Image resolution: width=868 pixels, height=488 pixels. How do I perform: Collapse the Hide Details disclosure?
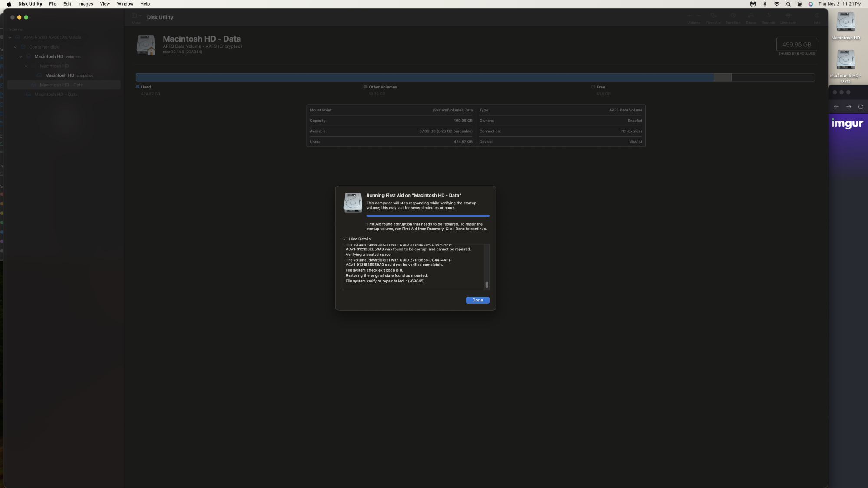coord(344,239)
